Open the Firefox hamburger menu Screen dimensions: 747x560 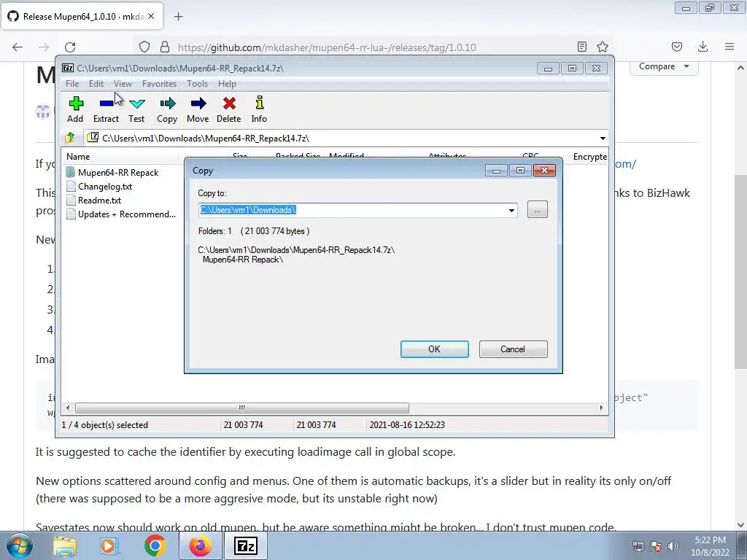pos(729,47)
